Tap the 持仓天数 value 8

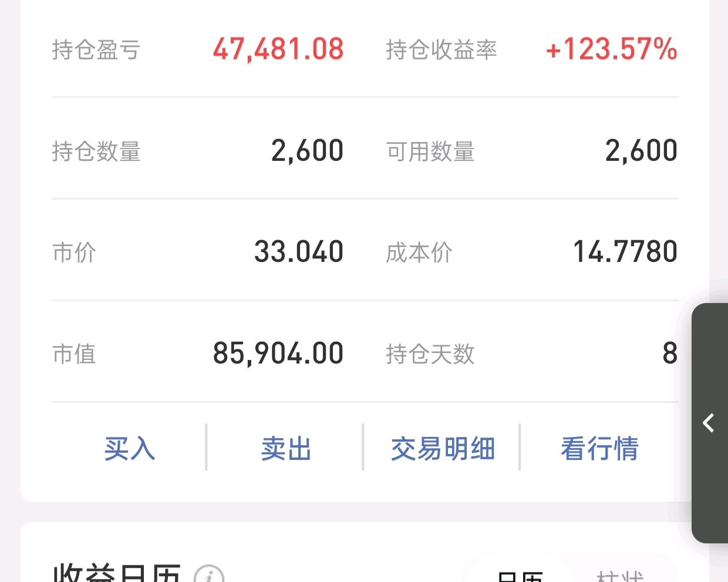click(670, 354)
